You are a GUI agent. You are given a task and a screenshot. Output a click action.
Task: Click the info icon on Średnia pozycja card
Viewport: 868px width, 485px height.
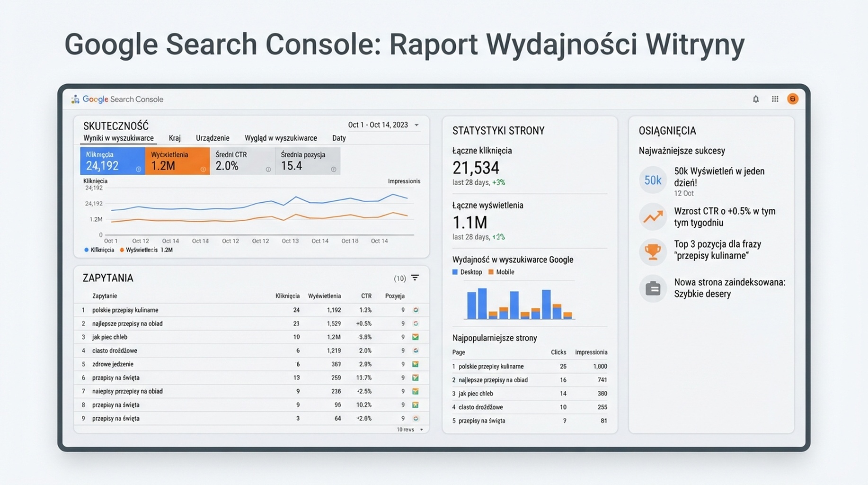[x=334, y=169]
